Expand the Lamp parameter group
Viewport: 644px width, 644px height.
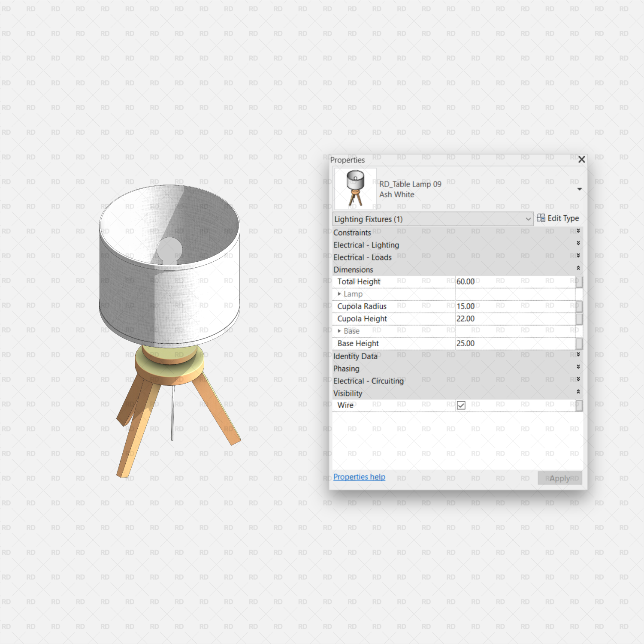[339, 294]
